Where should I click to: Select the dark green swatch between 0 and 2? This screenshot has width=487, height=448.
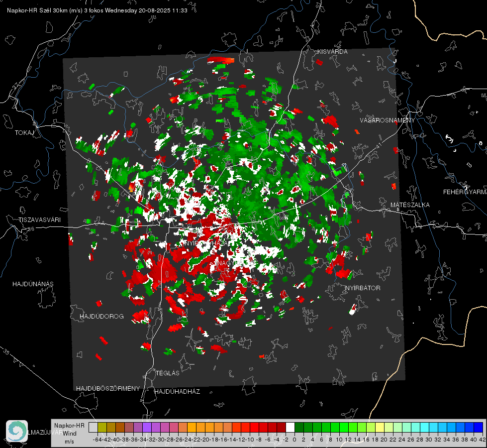click(299, 427)
